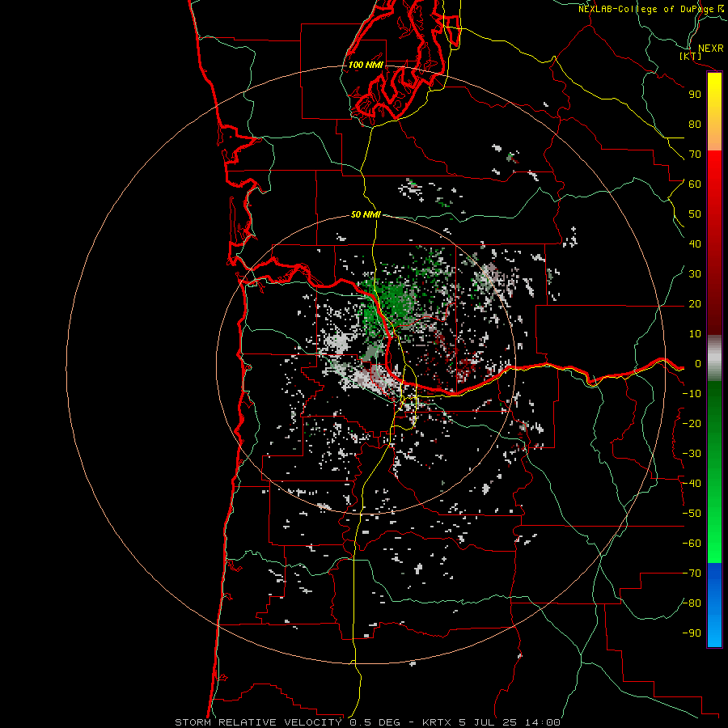Click the 100 NMI range ring label
This screenshot has height=728, width=728.
pos(366,65)
